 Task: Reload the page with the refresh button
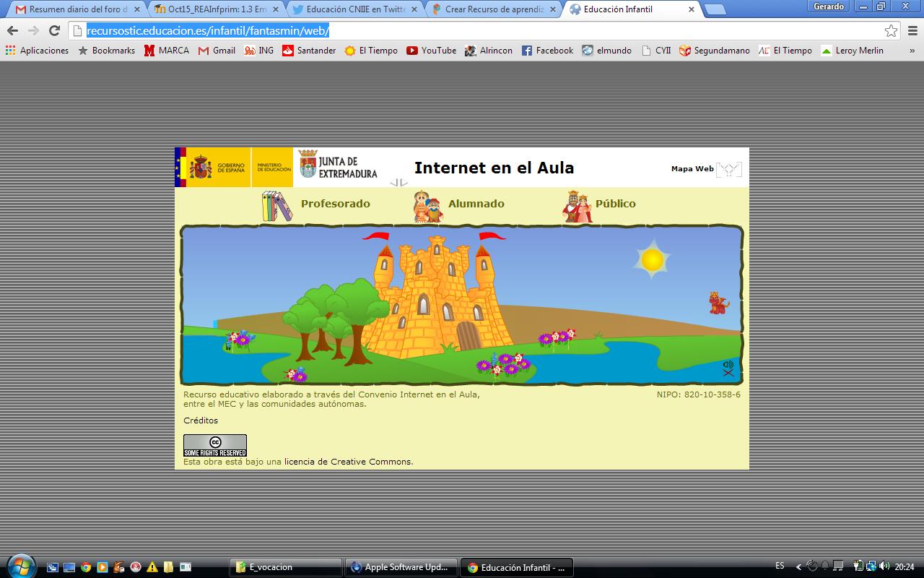54,30
